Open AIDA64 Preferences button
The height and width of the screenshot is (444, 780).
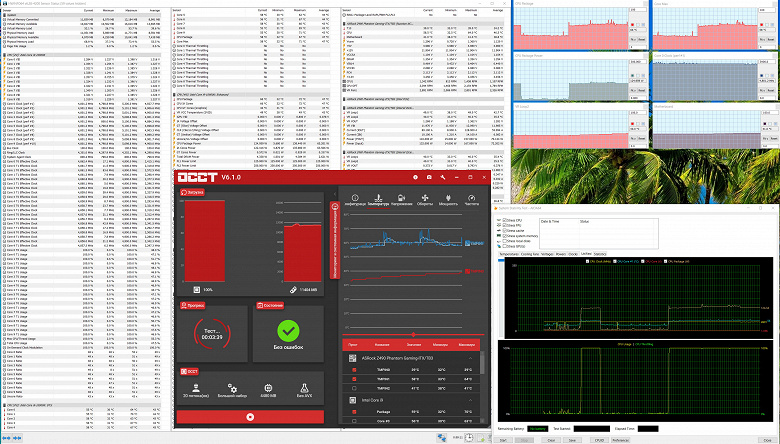tap(620, 440)
